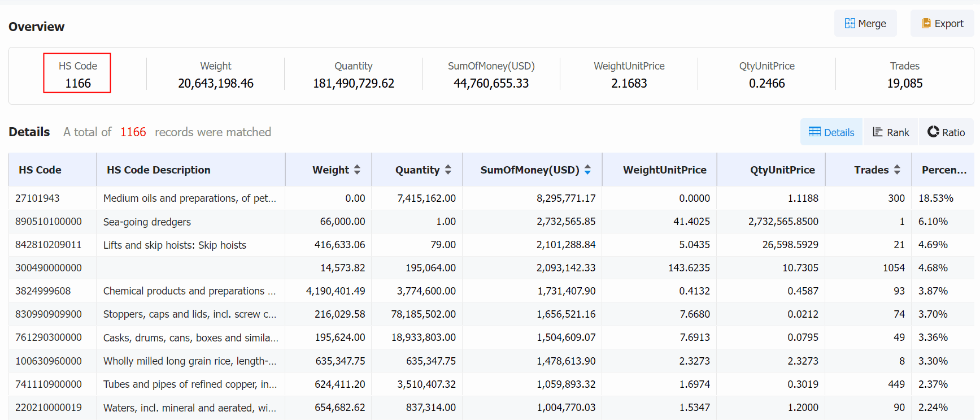Viewport: 980px width, 420px height.
Task: Click the QtyUnitPrice column header
Action: [x=771, y=170]
